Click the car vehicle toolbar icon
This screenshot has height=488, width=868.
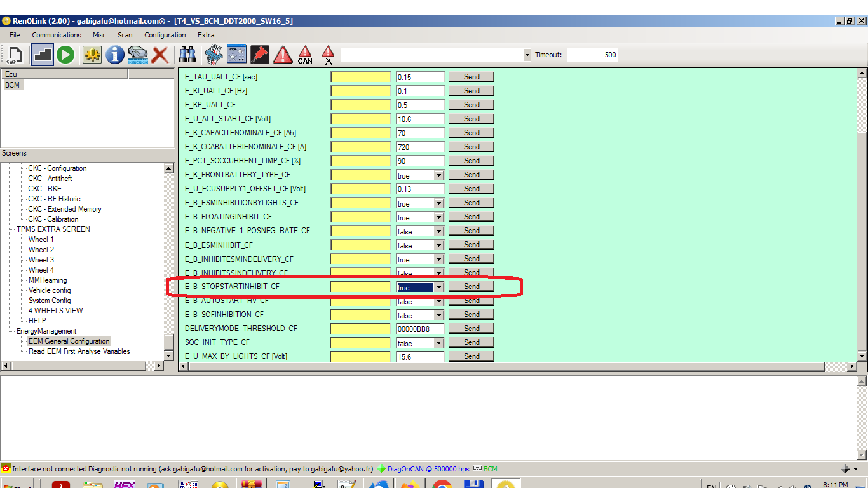pyautogui.click(x=137, y=55)
